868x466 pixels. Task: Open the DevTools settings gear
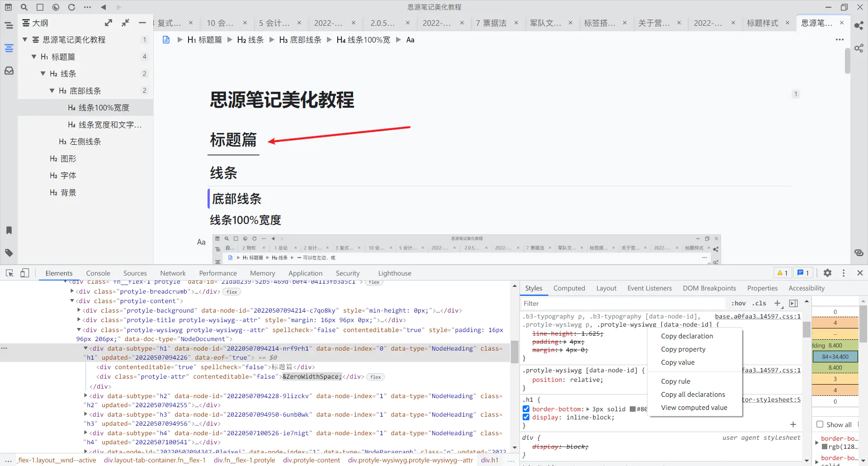click(x=827, y=273)
